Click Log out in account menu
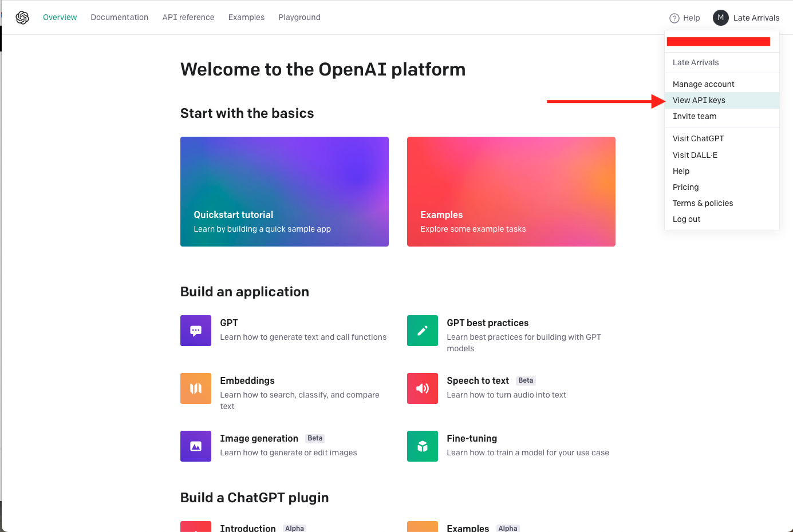Image resolution: width=793 pixels, height=532 pixels. [687, 219]
